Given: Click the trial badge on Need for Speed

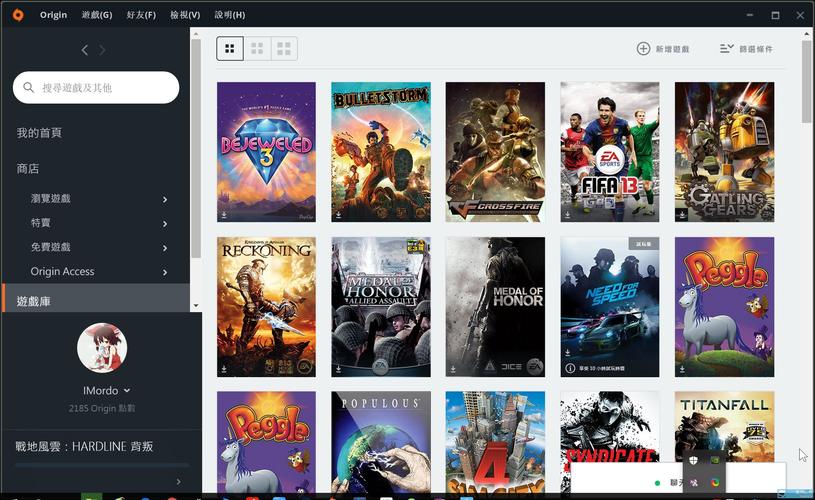Looking at the screenshot, I should [x=643, y=244].
